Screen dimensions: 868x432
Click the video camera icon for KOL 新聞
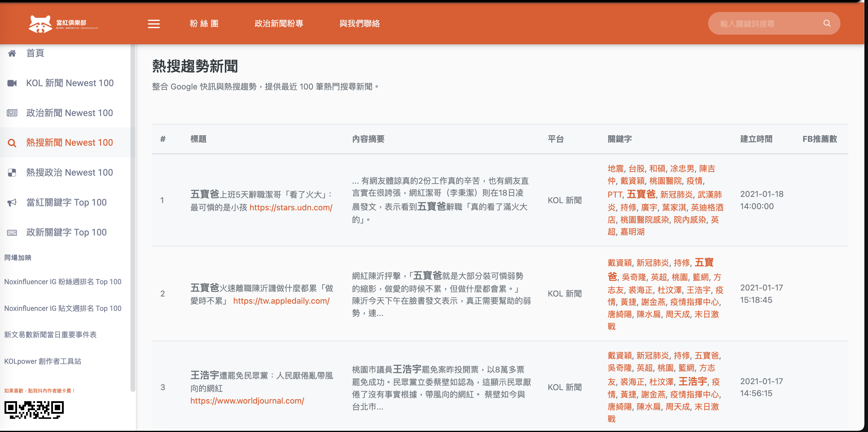[x=12, y=83]
